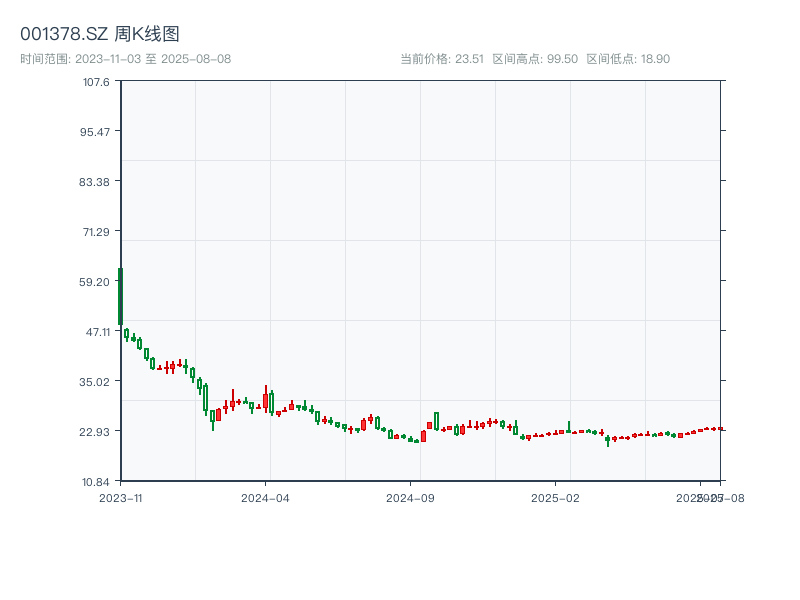800x600 pixels.
Task: Click the most recent candlestick at right edge
Action: 720,429
